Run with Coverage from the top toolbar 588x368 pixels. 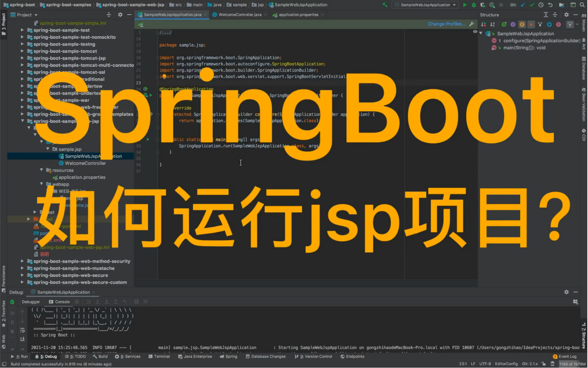click(483, 5)
